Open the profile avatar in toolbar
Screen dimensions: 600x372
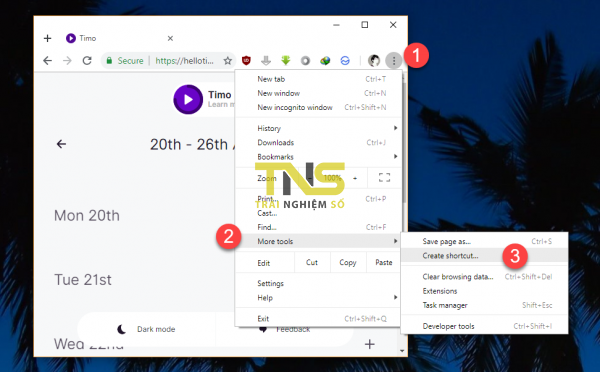tap(374, 60)
